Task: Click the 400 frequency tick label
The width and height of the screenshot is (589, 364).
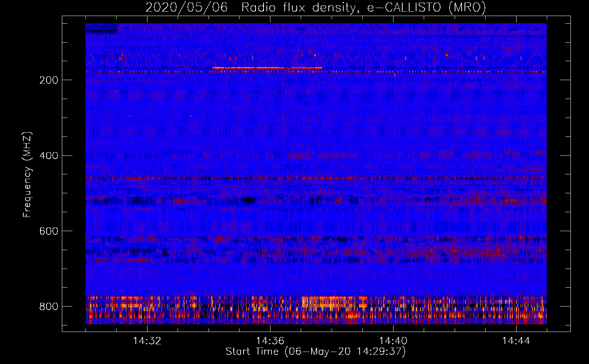Action: tap(48, 156)
